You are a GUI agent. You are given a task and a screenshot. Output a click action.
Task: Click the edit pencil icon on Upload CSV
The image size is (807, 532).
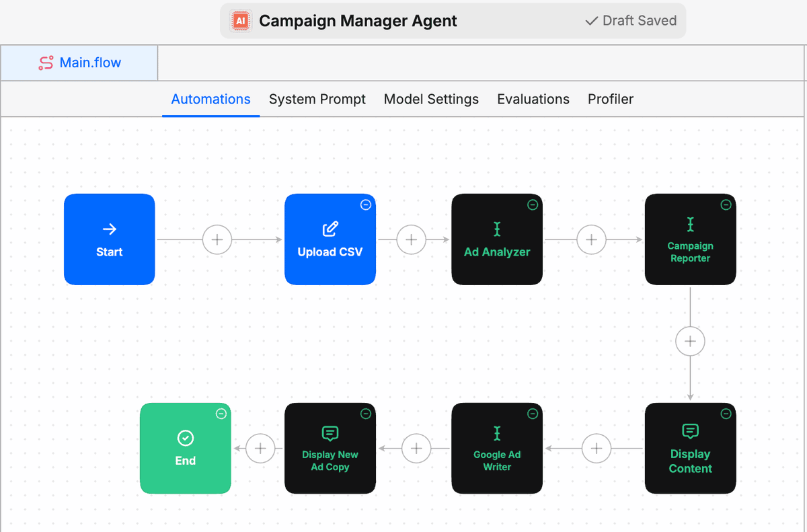point(330,229)
